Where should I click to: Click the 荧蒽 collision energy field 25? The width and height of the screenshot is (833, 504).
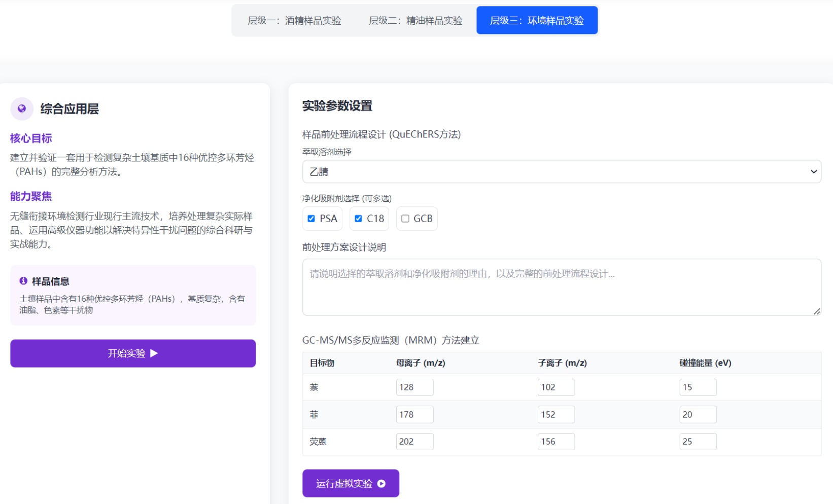point(698,442)
